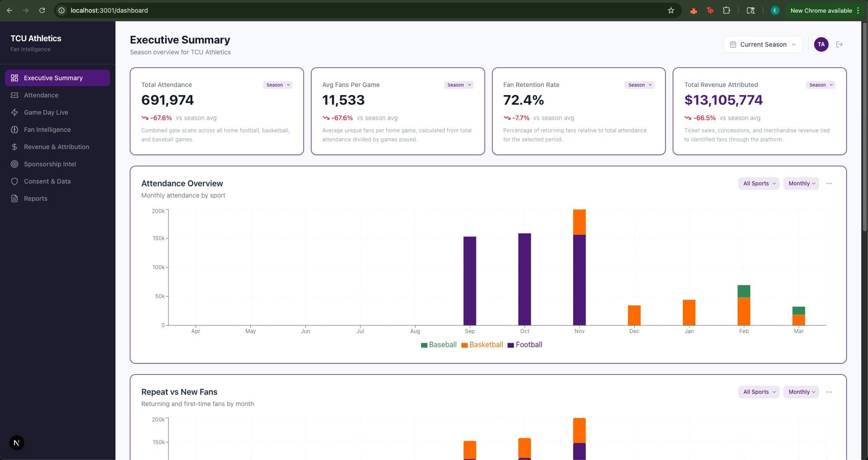The width and height of the screenshot is (868, 460).
Task: Reload the dashboard page
Action: 42,10
